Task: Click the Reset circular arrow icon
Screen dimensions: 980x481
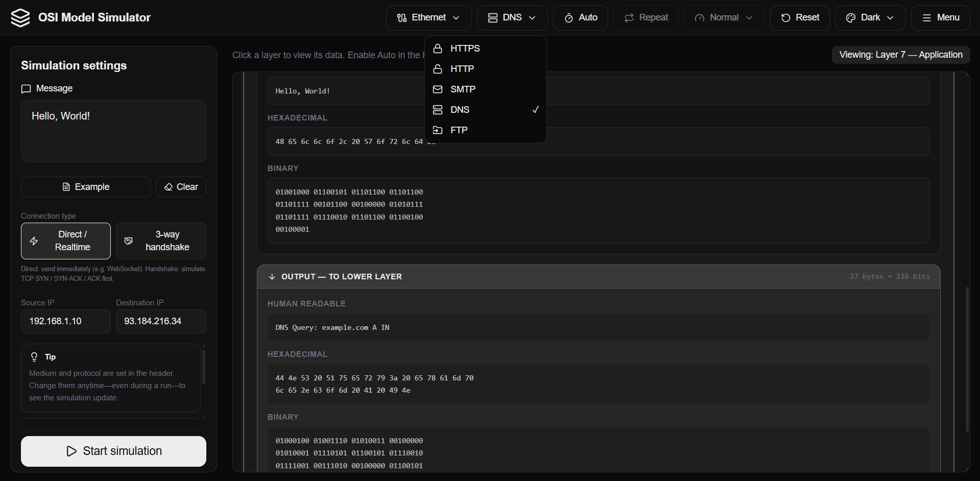Action: (786, 17)
